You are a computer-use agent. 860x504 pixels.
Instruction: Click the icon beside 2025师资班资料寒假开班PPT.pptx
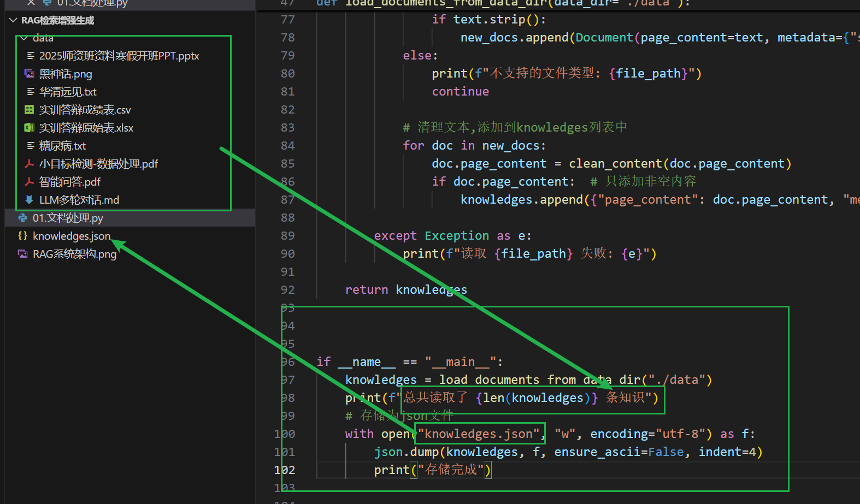coord(30,56)
